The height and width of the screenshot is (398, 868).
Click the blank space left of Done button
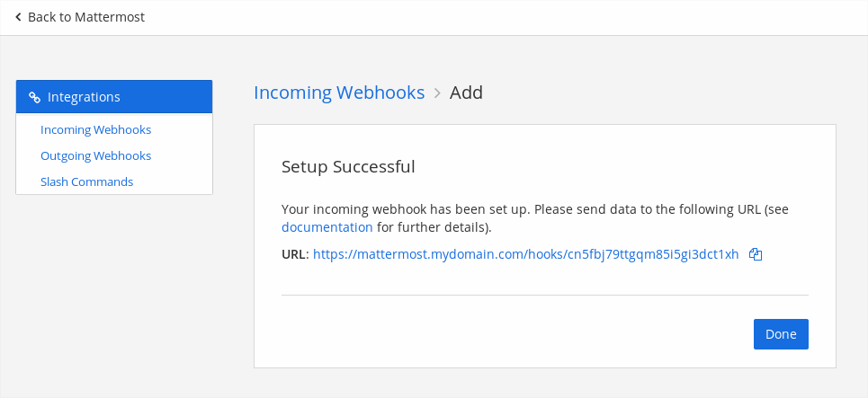coord(513,334)
